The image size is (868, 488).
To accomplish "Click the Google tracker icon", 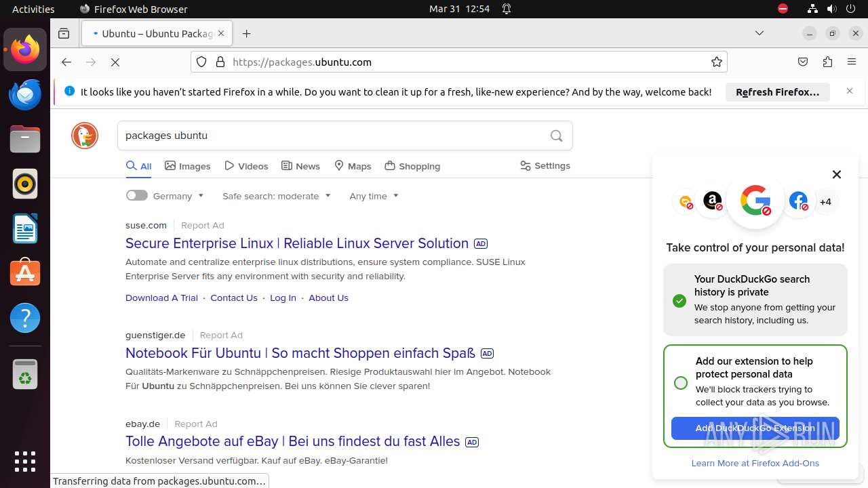I will (755, 202).
